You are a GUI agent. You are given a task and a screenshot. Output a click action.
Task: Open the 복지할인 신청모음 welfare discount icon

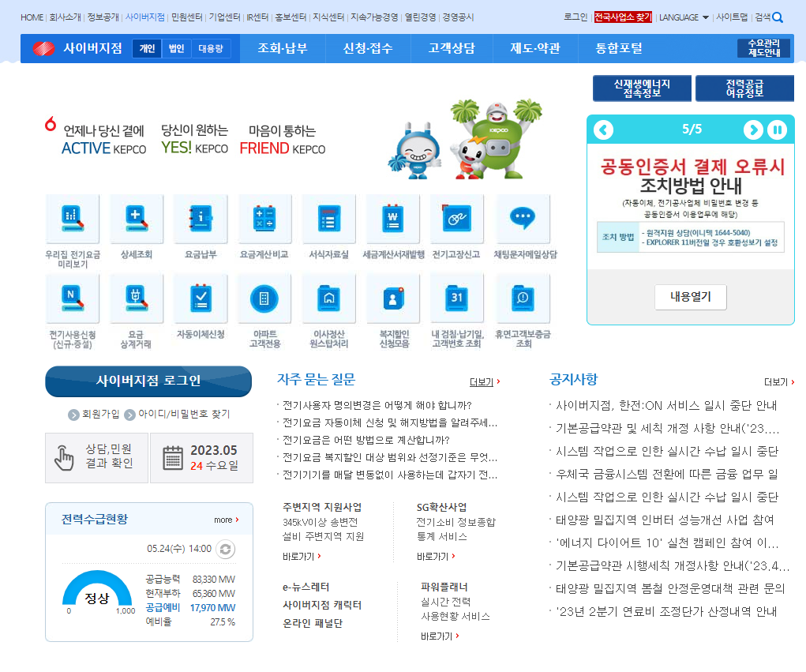[x=392, y=300]
